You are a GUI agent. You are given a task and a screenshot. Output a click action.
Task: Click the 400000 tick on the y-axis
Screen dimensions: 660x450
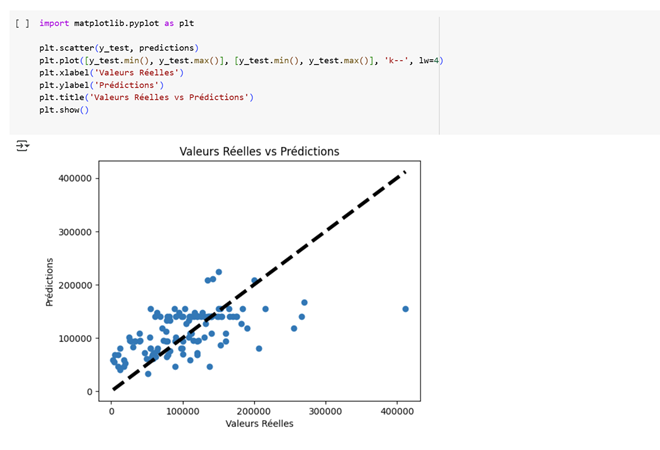(78, 178)
